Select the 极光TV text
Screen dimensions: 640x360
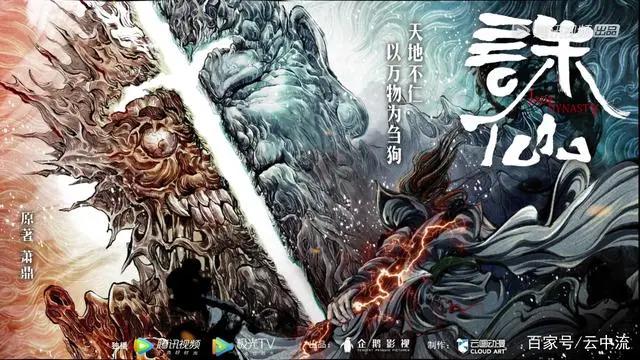point(256,344)
